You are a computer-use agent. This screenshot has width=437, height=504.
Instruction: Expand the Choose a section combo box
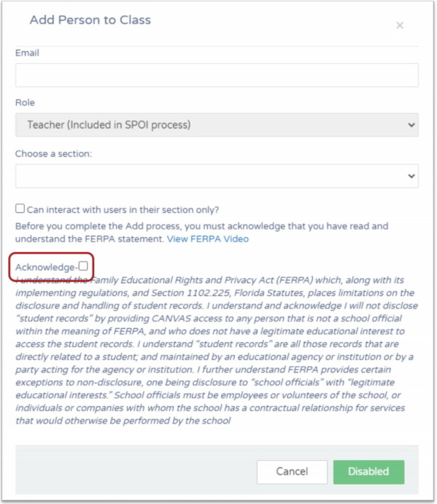pyautogui.click(x=217, y=176)
